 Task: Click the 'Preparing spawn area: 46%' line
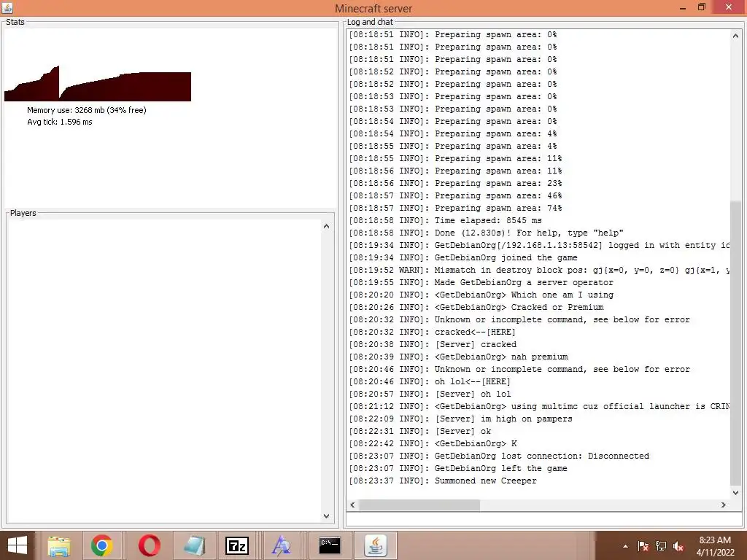coord(455,195)
